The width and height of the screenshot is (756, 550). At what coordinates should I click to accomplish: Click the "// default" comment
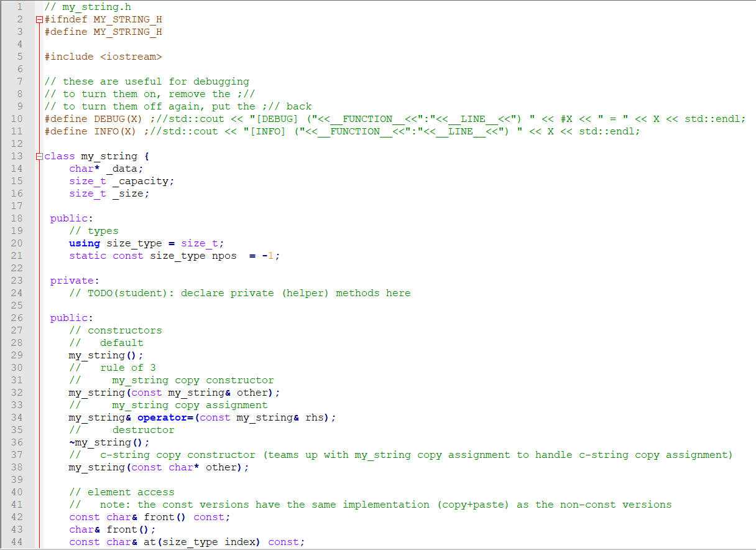pyautogui.click(x=106, y=343)
